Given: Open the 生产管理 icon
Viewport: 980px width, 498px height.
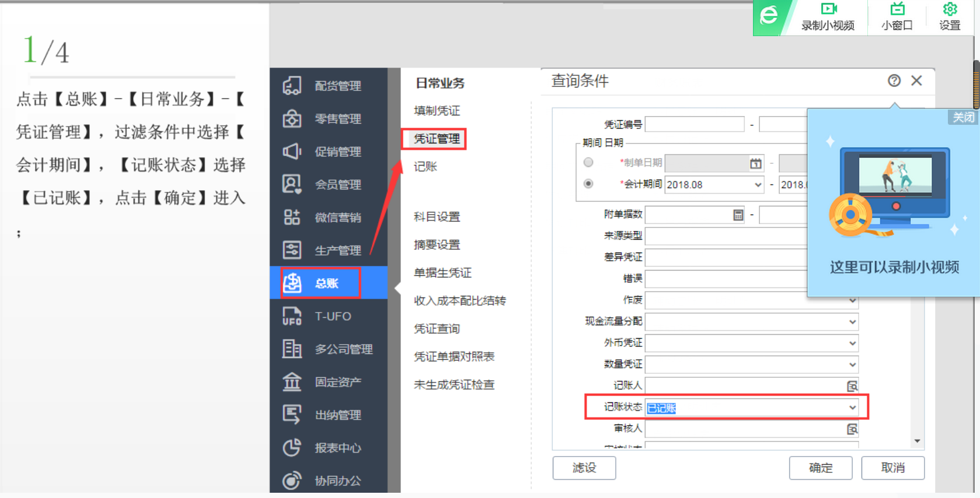Looking at the screenshot, I should [292, 250].
